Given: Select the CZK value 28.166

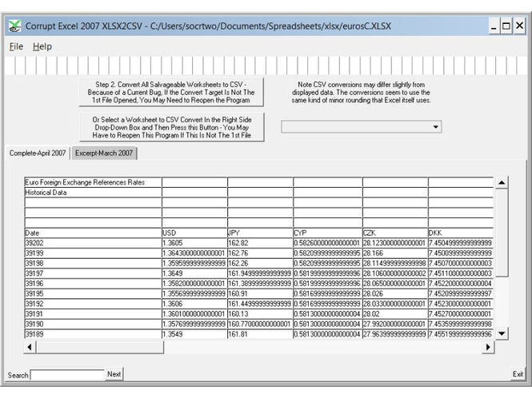Looking at the screenshot, I should click(395, 253).
